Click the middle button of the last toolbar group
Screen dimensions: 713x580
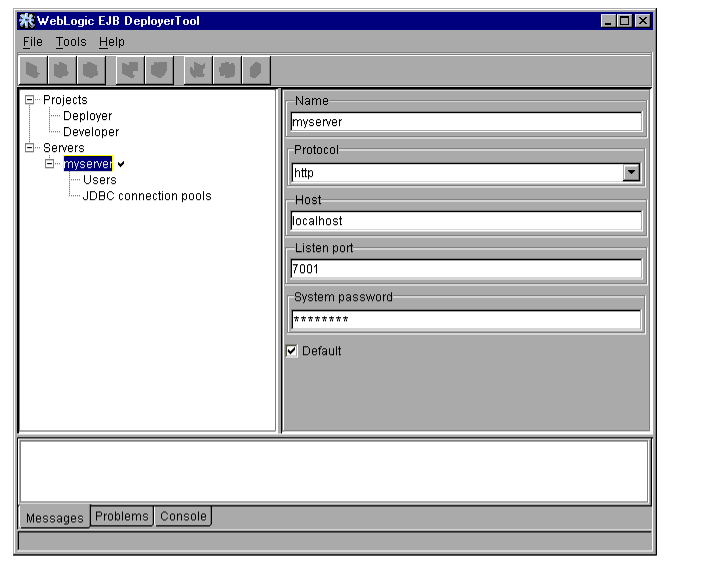[x=227, y=70]
